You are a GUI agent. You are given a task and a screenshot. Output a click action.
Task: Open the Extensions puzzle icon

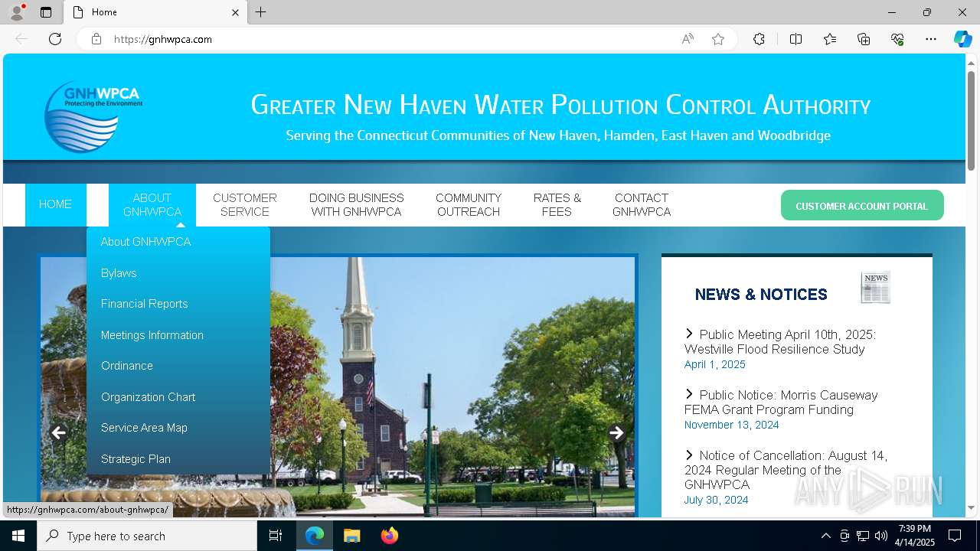(x=759, y=39)
